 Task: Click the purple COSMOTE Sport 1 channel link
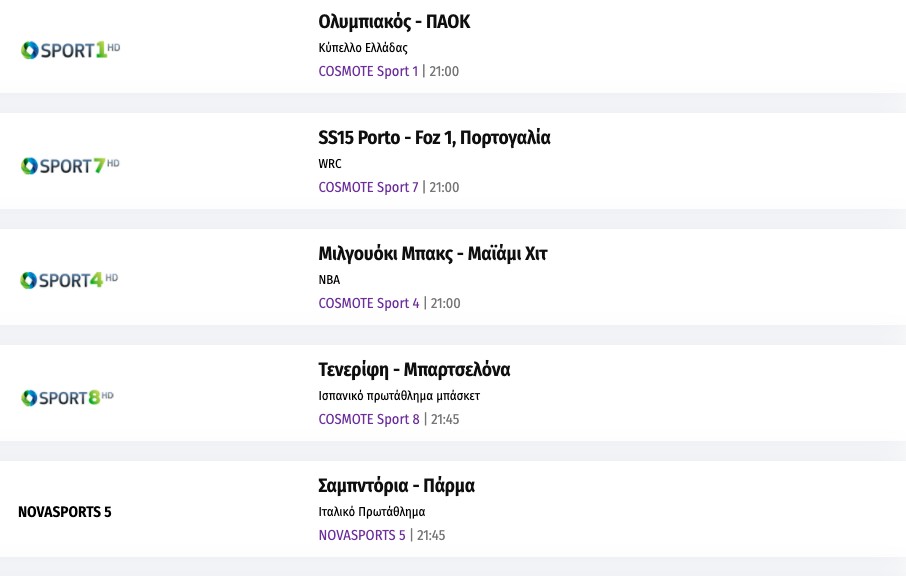coord(368,71)
